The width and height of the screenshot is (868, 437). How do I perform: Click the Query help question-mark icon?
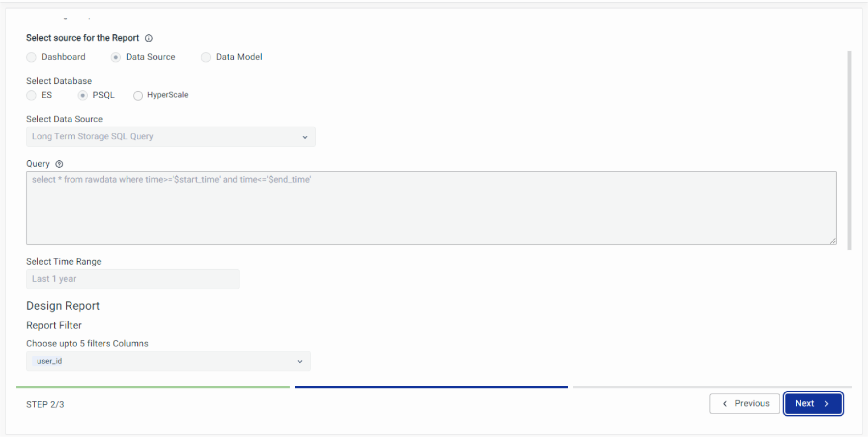(59, 164)
